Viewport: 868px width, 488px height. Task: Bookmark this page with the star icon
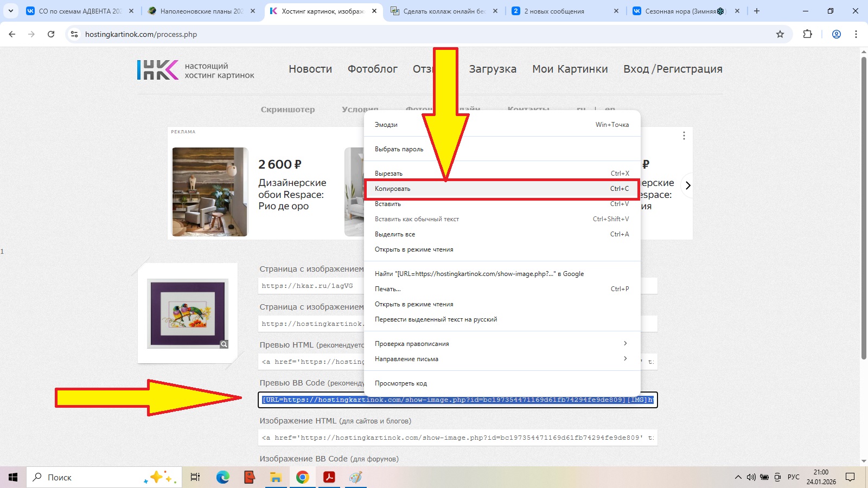tap(780, 34)
